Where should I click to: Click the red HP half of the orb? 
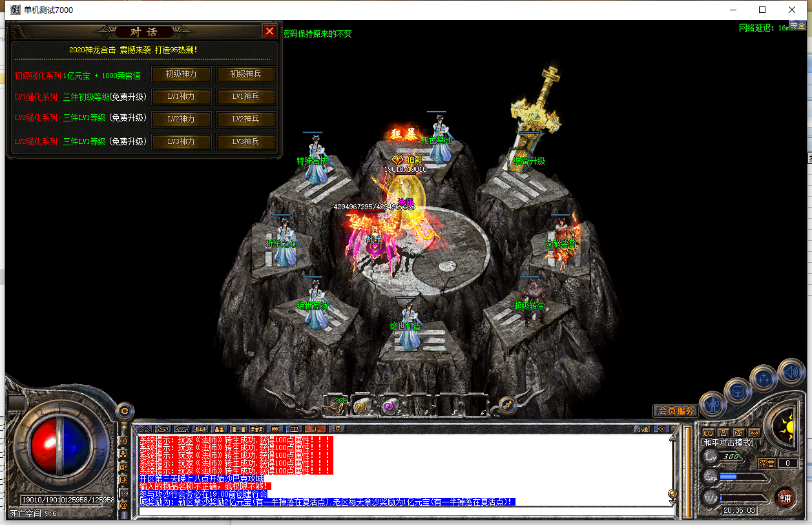coord(43,446)
